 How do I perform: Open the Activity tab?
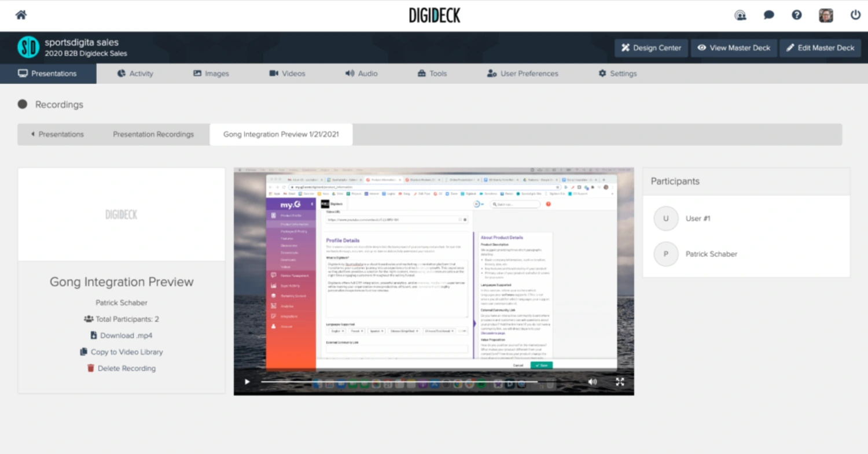(135, 73)
